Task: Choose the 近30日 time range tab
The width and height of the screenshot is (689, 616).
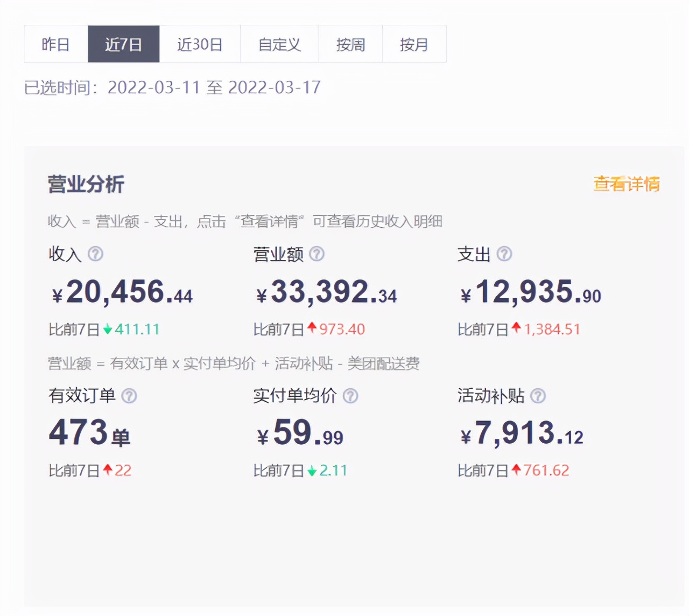Action: [200, 44]
